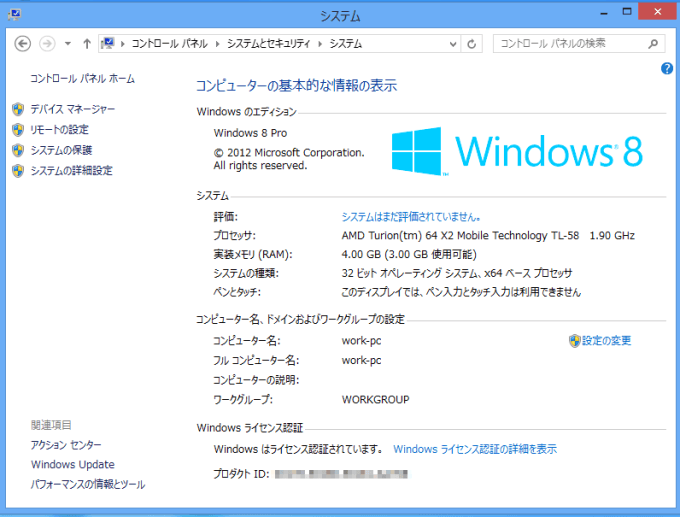Click 設定の変更 link

pos(606,341)
